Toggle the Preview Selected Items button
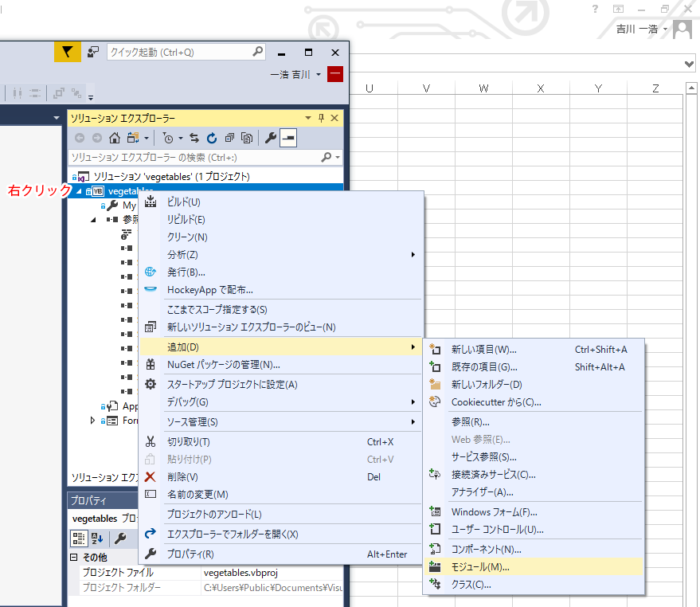Image resolution: width=700 pixels, height=607 pixels. tap(288, 138)
